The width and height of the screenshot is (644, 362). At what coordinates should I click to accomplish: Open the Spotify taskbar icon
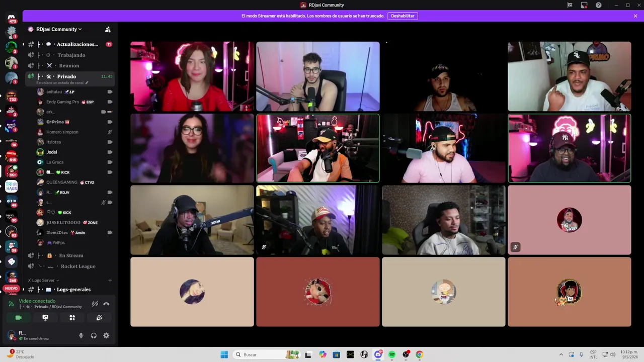[x=392, y=354]
